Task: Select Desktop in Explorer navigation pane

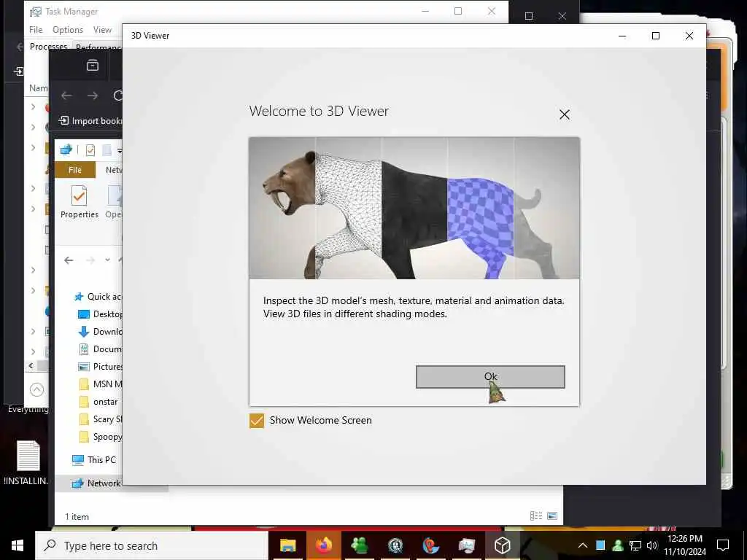Action: pos(100,314)
